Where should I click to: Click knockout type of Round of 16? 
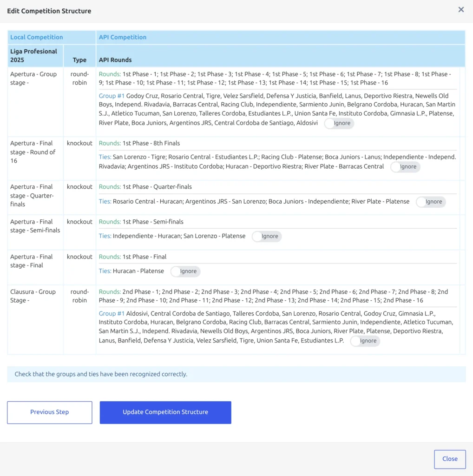79,143
